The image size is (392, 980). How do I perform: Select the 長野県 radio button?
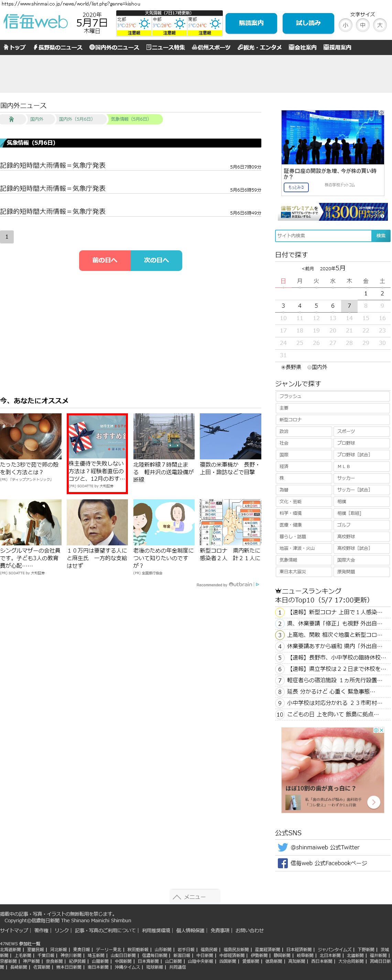[283, 367]
